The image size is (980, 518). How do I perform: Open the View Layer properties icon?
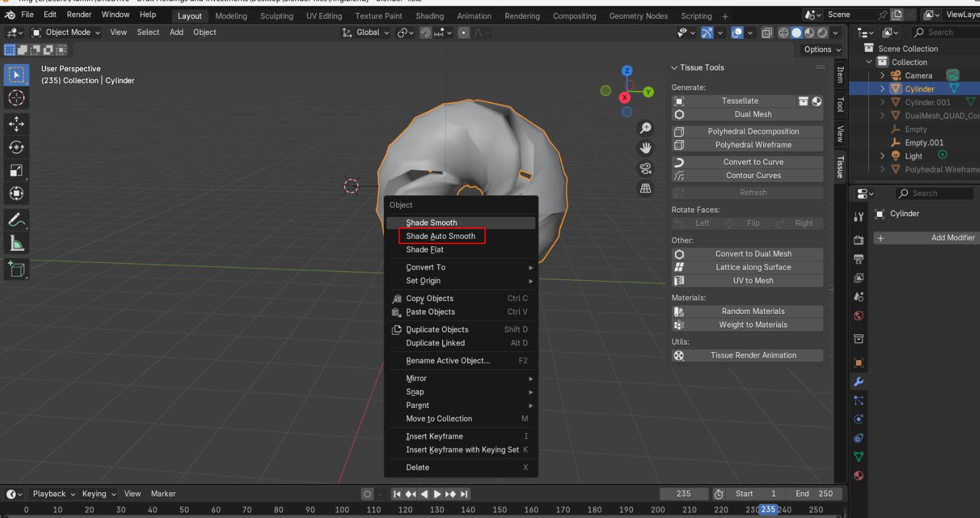click(859, 278)
